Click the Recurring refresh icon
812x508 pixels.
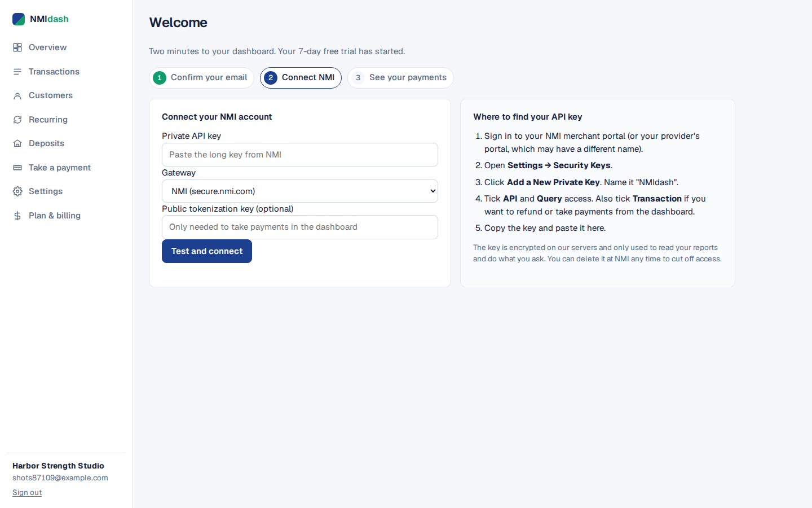[x=17, y=120]
